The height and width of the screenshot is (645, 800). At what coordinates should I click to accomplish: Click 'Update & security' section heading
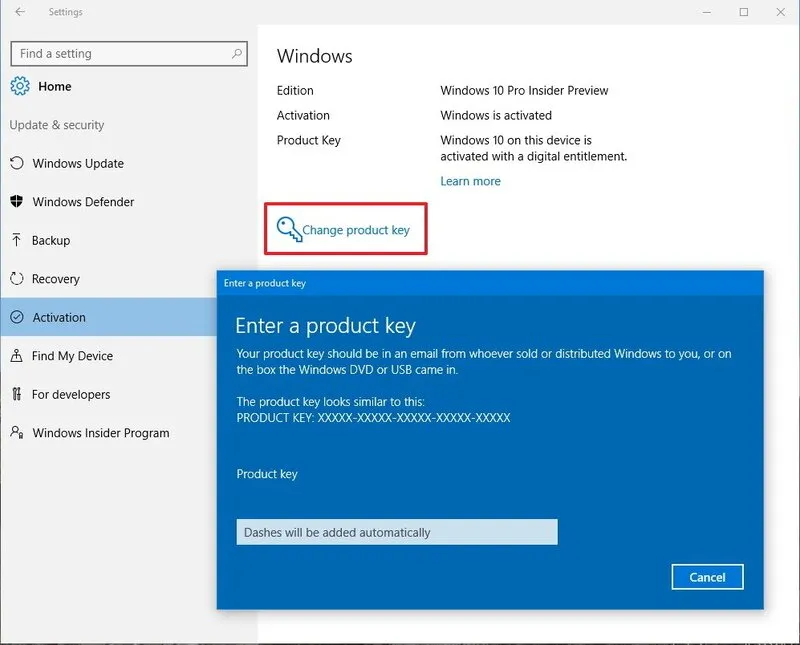coord(57,125)
